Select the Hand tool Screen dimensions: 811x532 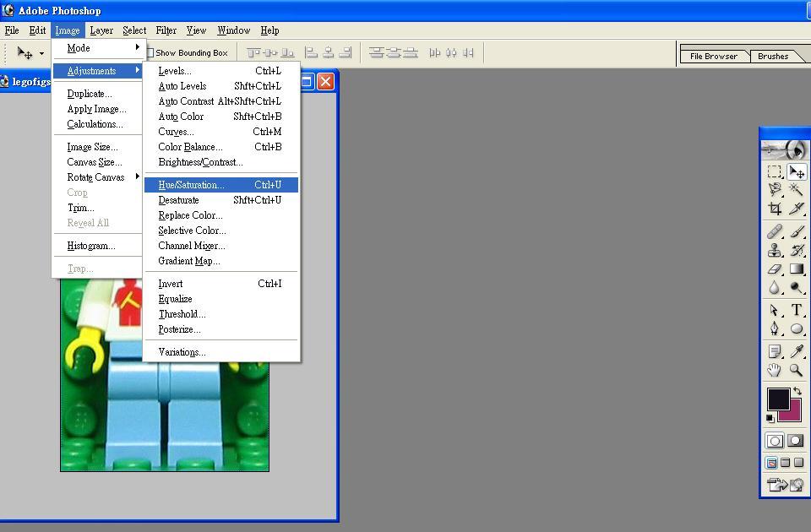(x=775, y=370)
